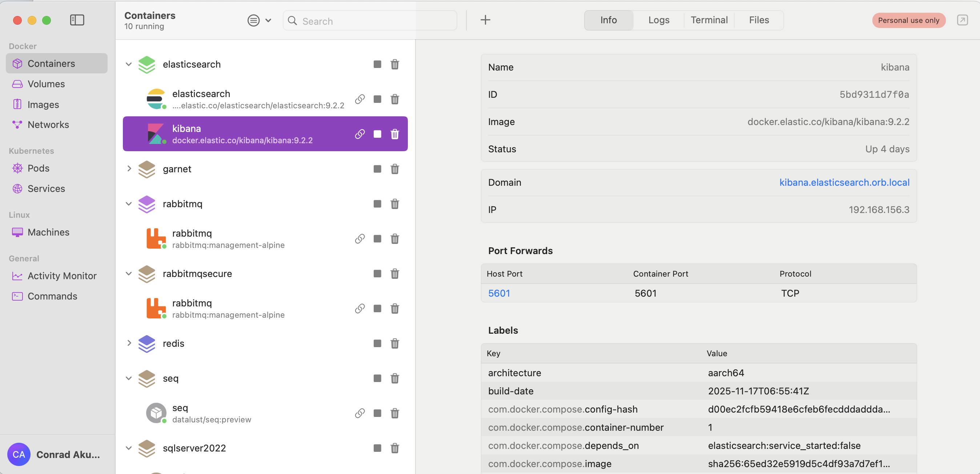Image resolution: width=980 pixels, height=474 pixels.
Task: Delete the kibana container with trash icon
Action: pos(394,134)
